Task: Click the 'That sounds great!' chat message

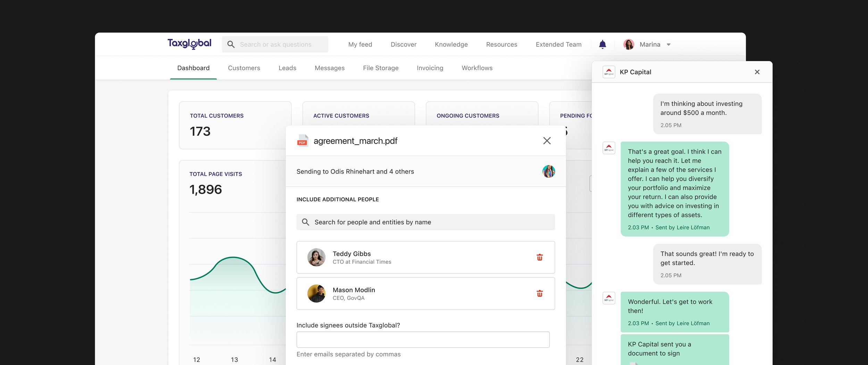Action: click(x=707, y=264)
